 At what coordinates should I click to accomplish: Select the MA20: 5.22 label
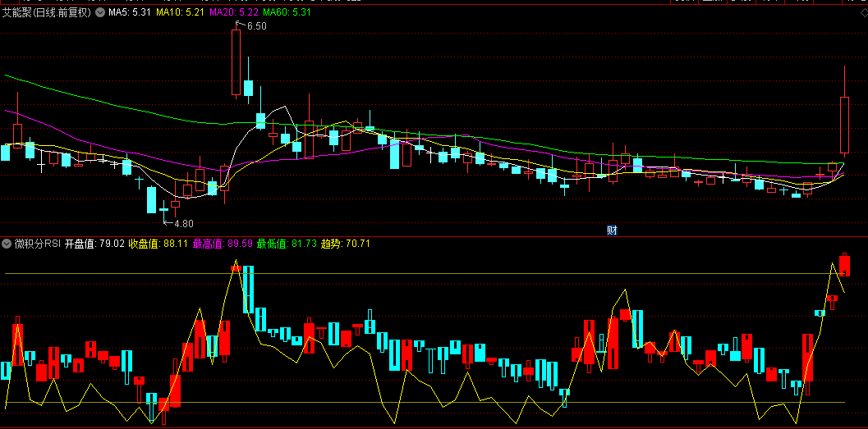pos(234,12)
